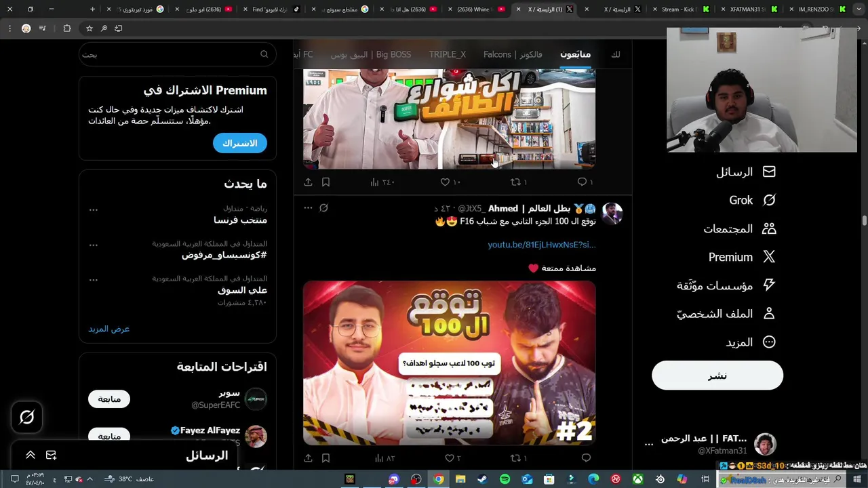This screenshot has width=868, height=488.
Task: Open مؤسسات موثّقة (Verified Orgs)
Action: [726, 286]
